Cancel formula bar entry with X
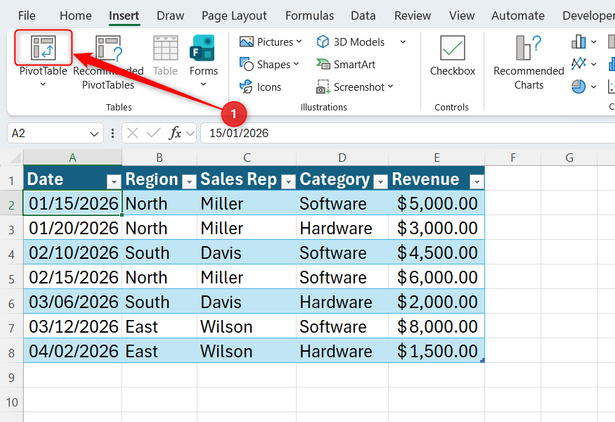 tap(133, 133)
